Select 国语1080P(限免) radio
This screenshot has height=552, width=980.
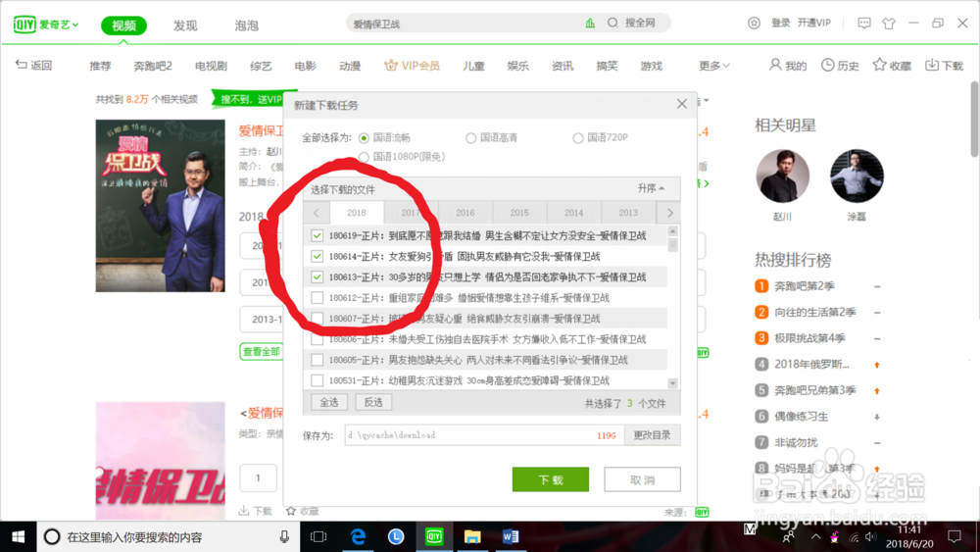coord(365,157)
